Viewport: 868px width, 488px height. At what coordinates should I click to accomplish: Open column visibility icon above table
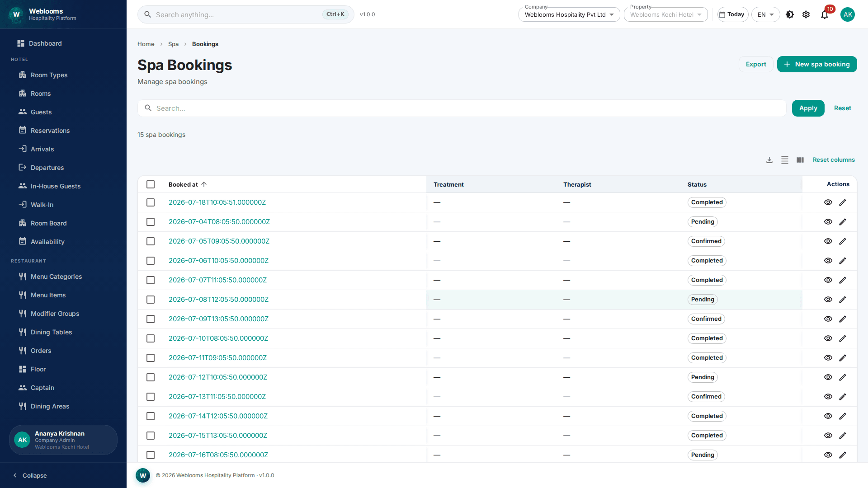(x=800, y=160)
